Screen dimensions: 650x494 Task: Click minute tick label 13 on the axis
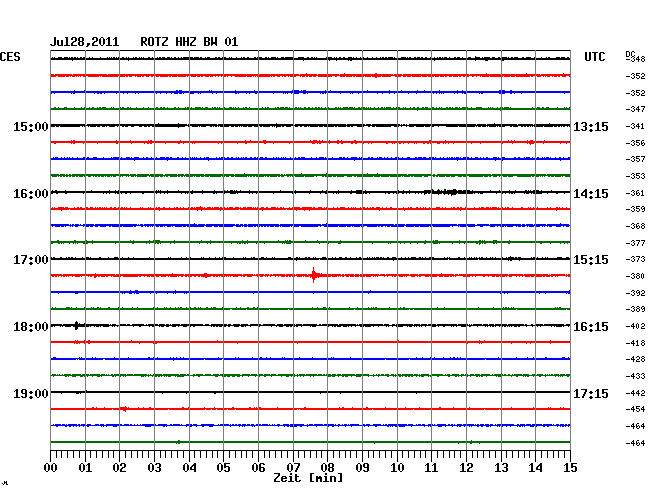click(x=501, y=468)
